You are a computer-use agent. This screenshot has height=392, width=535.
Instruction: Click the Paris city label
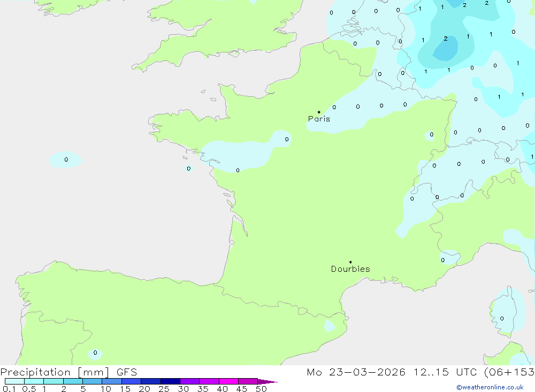click(x=319, y=119)
